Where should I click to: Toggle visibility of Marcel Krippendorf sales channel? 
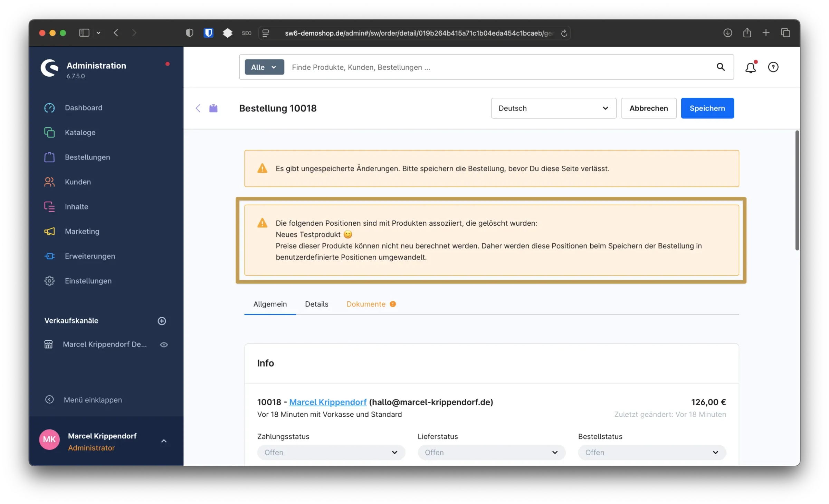(164, 344)
